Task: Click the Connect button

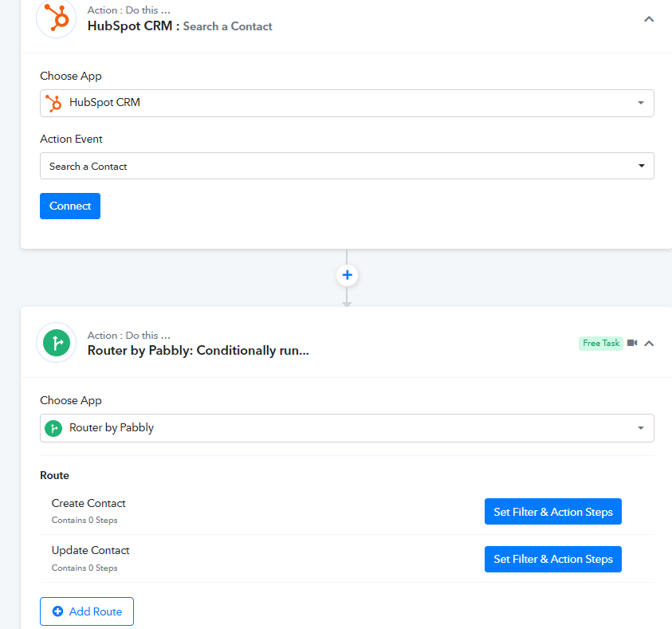Action: [x=70, y=206]
